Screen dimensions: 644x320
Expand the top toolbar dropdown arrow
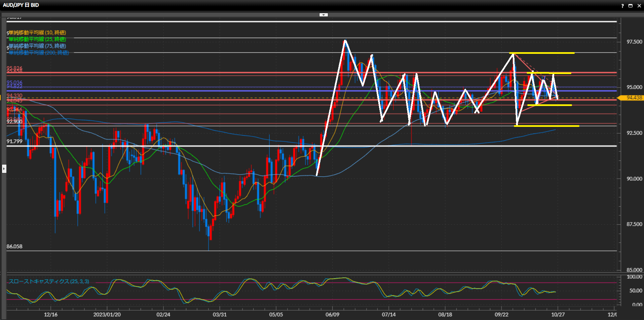point(324,15)
